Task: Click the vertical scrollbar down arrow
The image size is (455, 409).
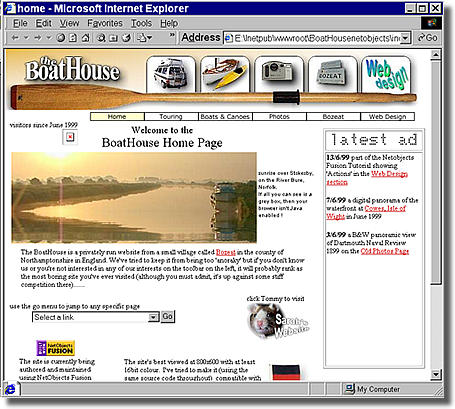Action: point(435,374)
